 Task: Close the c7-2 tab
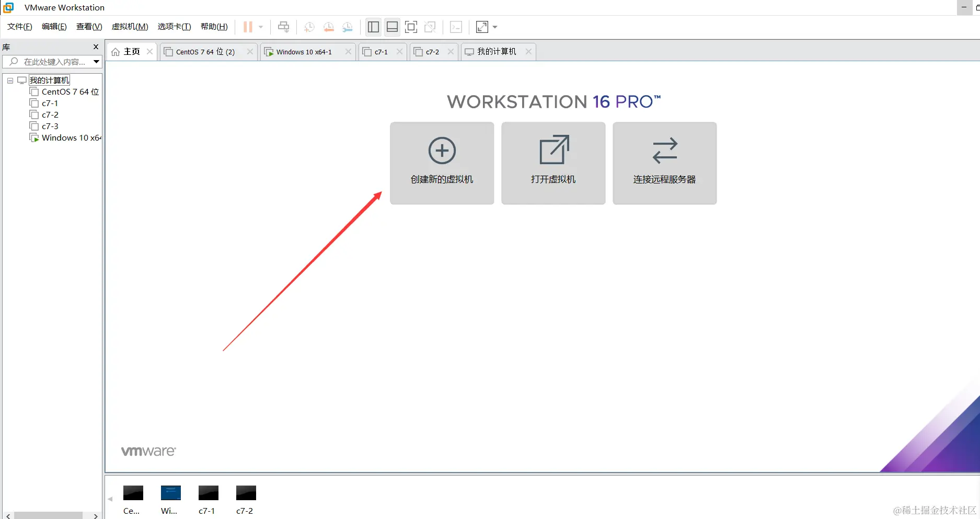(x=451, y=51)
